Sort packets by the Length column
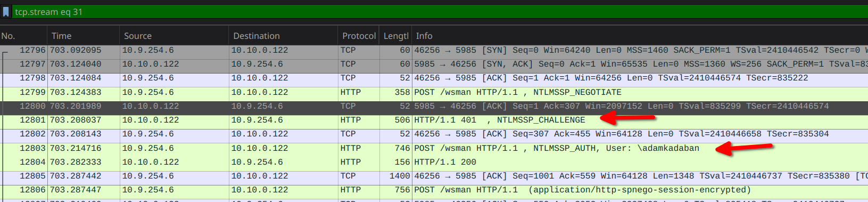 [395, 36]
